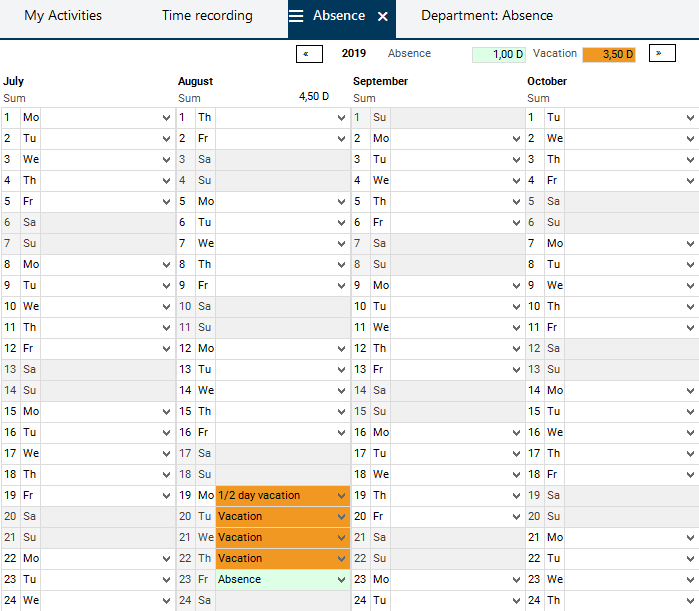The width and height of the screenshot is (699, 611).
Task: Switch to My Activities tab
Action: (x=63, y=16)
